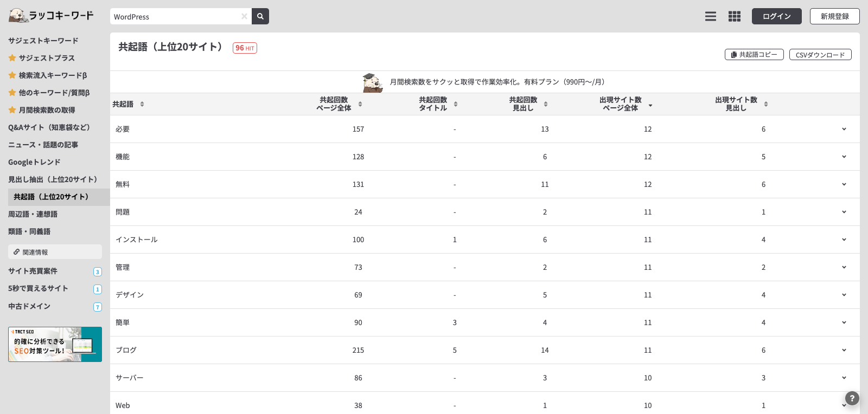Open サジェストプラス in the sidebar
Screen dimensions: 868x414
(42, 58)
